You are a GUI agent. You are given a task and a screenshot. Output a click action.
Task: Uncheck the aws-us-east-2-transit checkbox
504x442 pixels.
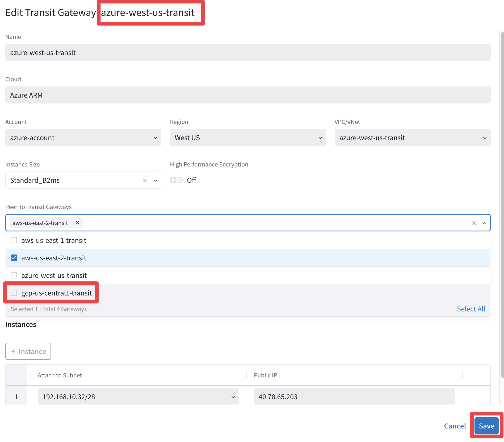coord(14,258)
